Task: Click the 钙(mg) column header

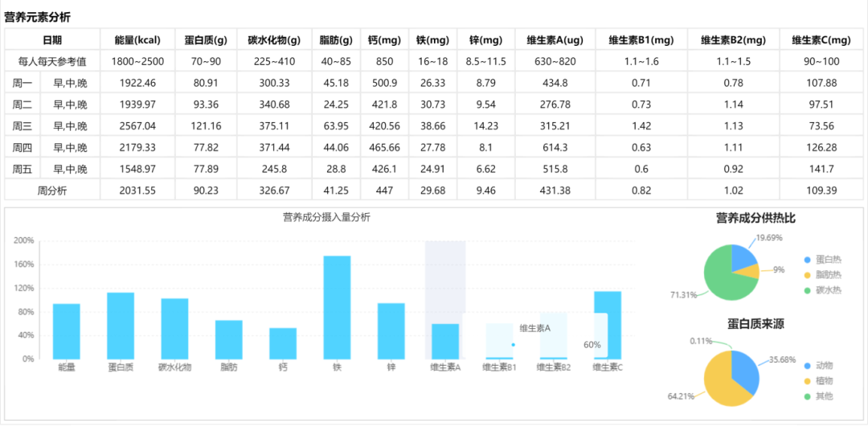Action: pos(385,40)
